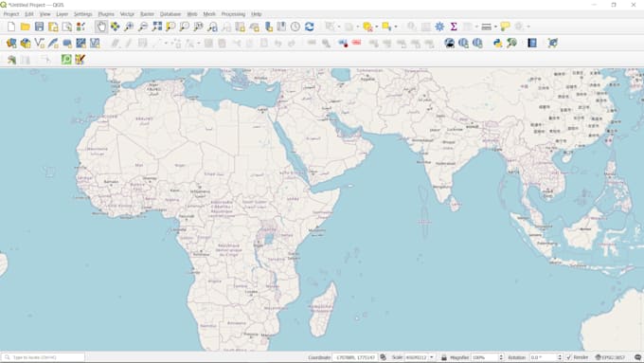
Task: Open the Project menu
Action: 11,14
